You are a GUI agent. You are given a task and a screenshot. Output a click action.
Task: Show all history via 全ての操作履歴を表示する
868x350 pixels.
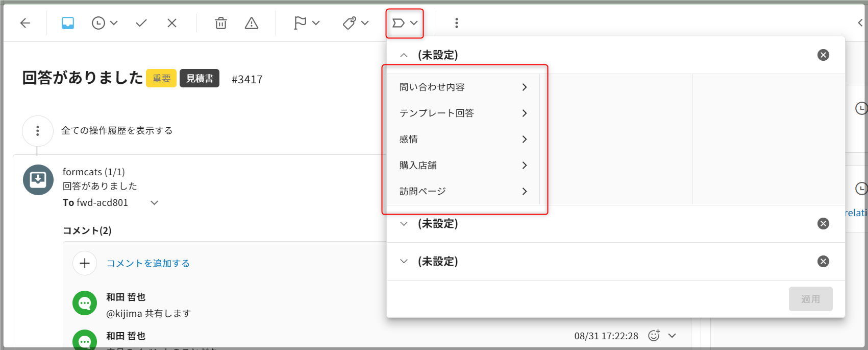pyautogui.click(x=117, y=131)
